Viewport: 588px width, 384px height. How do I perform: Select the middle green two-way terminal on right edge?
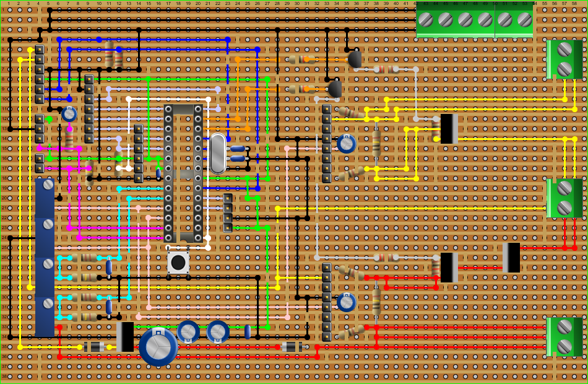(564, 198)
